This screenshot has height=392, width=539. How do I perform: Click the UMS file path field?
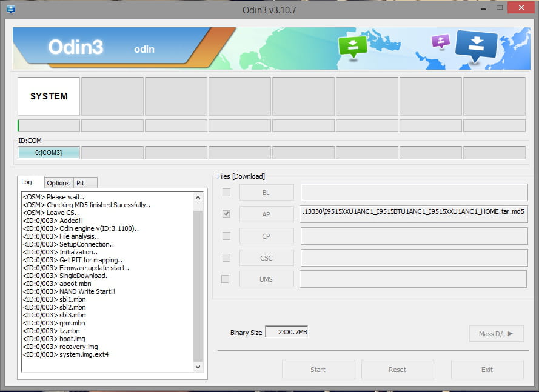coord(413,279)
